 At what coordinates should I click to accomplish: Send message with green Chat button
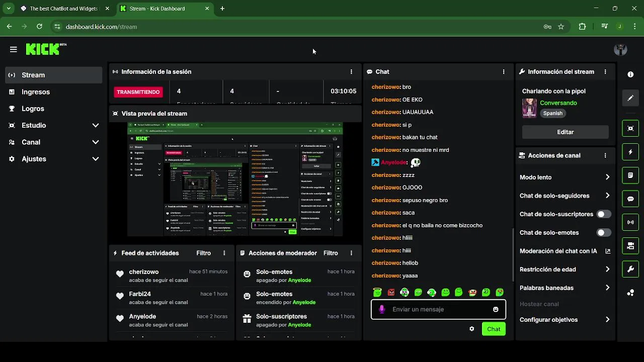494,329
